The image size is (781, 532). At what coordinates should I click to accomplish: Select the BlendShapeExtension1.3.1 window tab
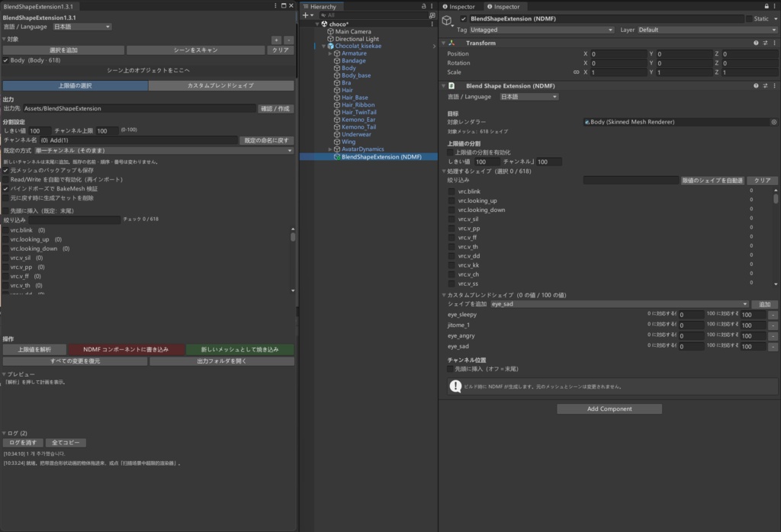coord(38,6)
